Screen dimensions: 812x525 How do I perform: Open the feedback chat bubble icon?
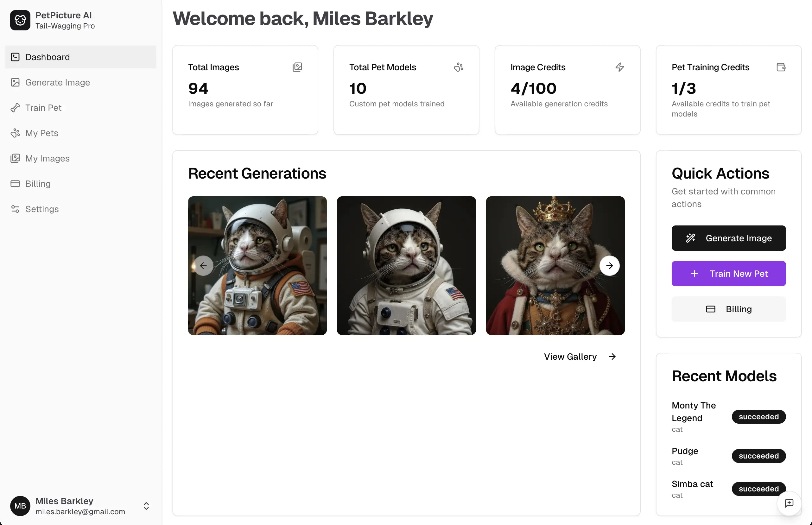[789, 503]
